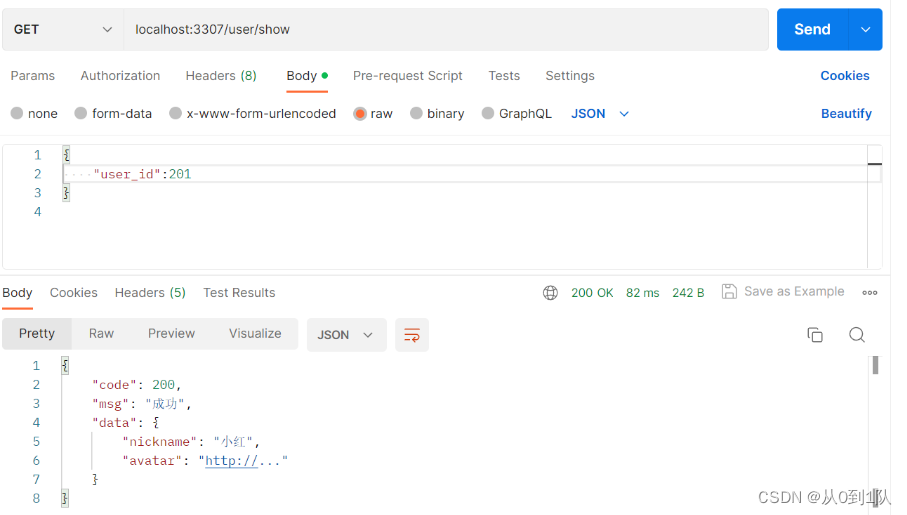The width and height of the screenshot is (907, 515).
Task: Select the x-www-form-urlencoded radio button
Action: pos(175,113)
